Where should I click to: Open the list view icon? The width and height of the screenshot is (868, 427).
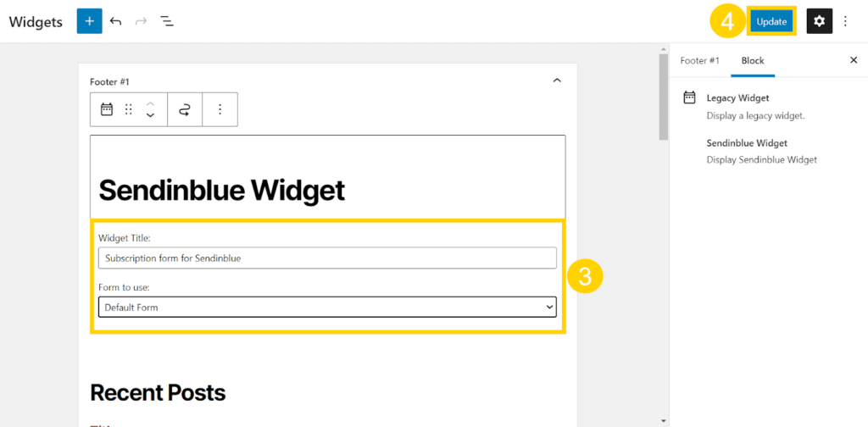(167, 21)
